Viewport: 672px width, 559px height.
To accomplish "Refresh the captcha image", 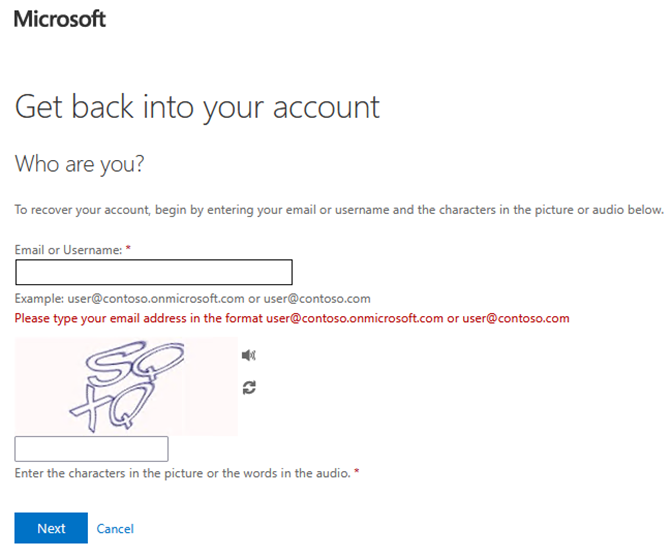I will [x=249, y=387].
